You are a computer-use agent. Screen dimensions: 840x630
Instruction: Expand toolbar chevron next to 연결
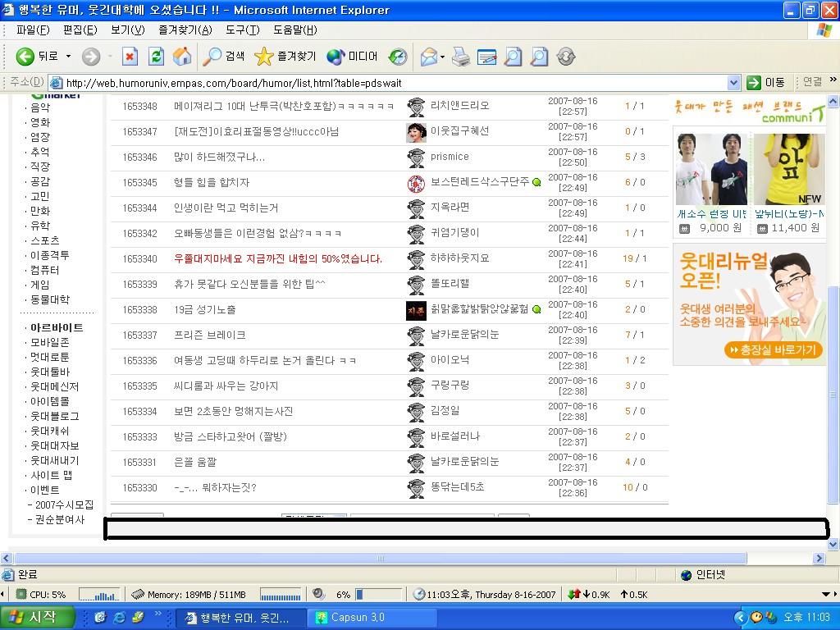[833, 80]
